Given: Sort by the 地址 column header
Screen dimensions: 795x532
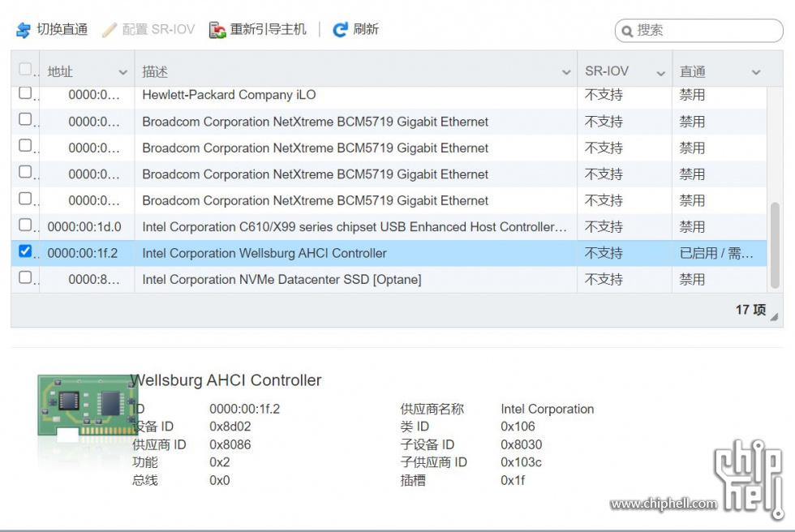Looking at the screenshot, I should click(60, 72).
